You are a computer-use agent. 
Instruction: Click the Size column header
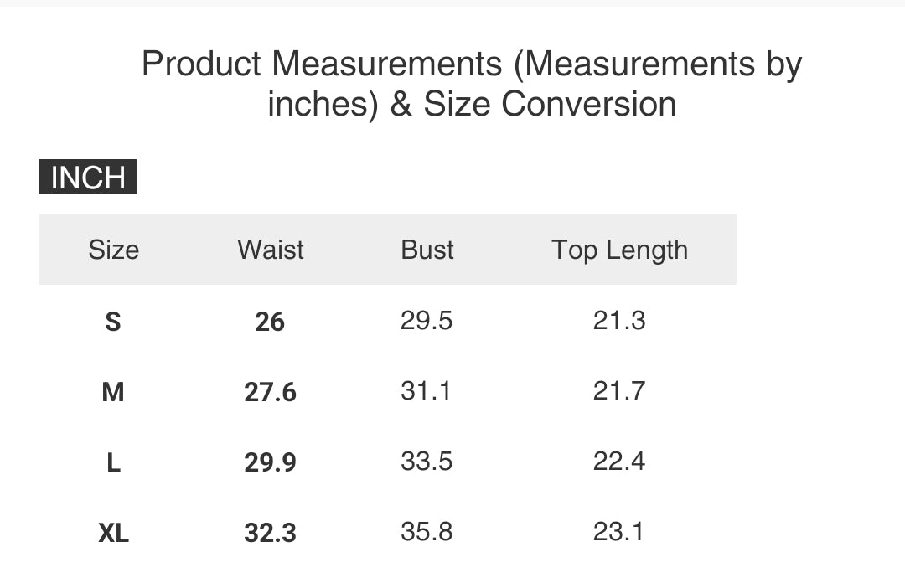click(114, 250)
